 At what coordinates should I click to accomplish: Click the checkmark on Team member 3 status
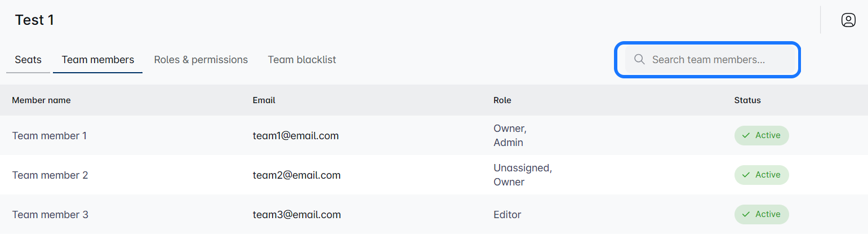(x=746, y=214)
